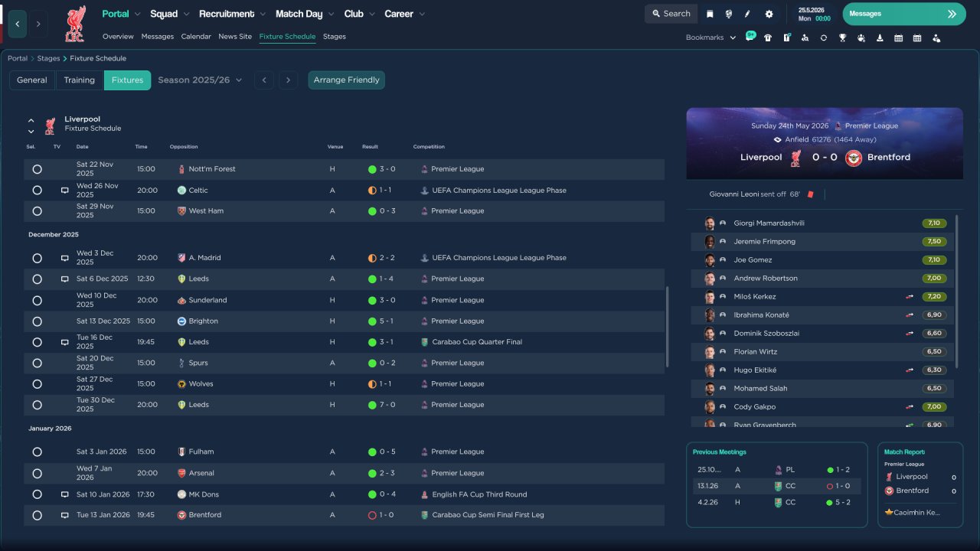Click the up chevron beside Liverpool Fixture Schedule
The width and height of the screenshot is (980, 551).
31,121
